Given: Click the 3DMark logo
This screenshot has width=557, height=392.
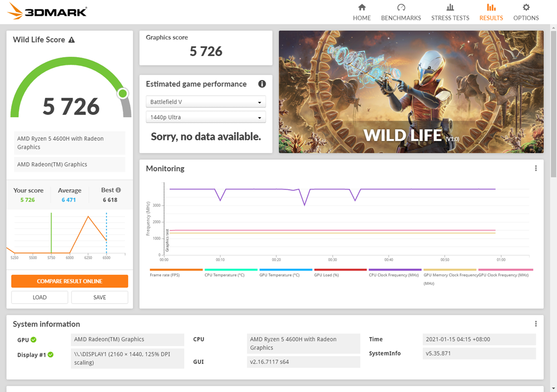Looking at the screenshot, I should click(x=47, y=11).
